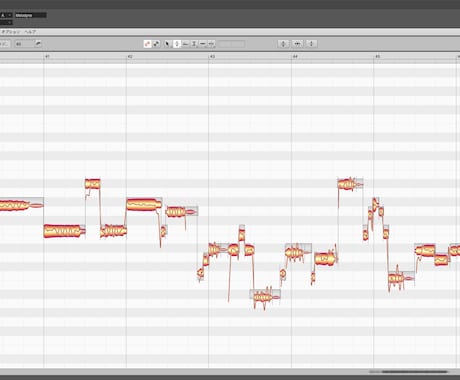Select the high short note blob in bar 41

point(93,184)
